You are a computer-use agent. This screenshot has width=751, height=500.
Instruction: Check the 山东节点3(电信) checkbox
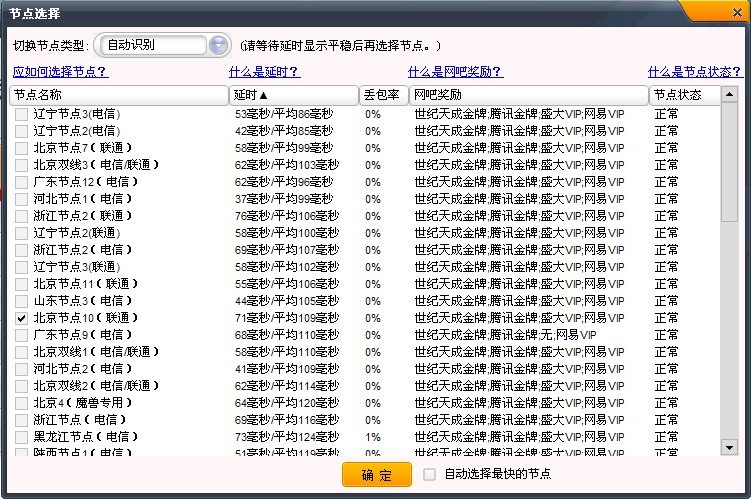click(x=21, y=301)
